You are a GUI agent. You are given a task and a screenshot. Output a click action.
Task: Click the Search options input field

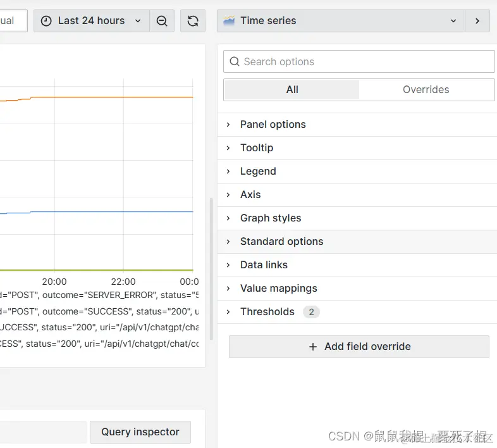(359, 61)
